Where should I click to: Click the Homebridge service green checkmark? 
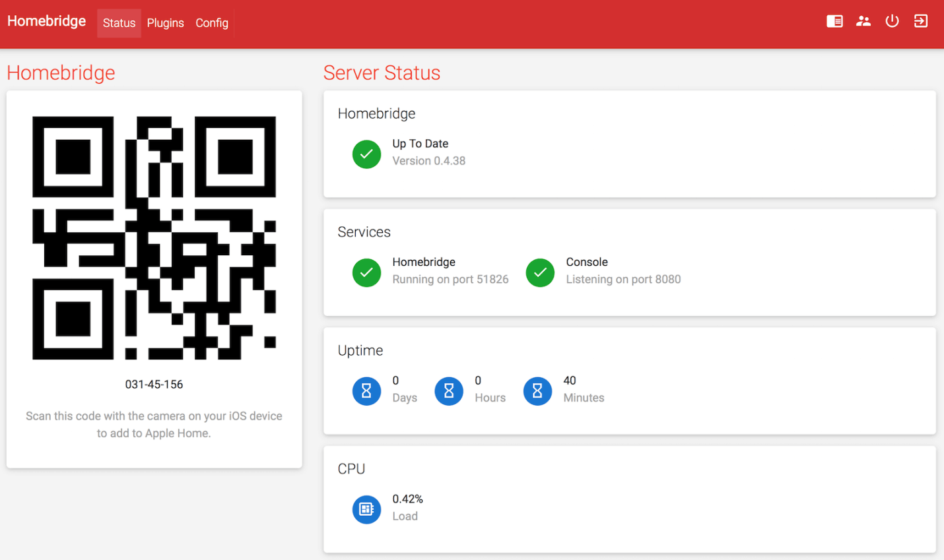coord(366,273)
